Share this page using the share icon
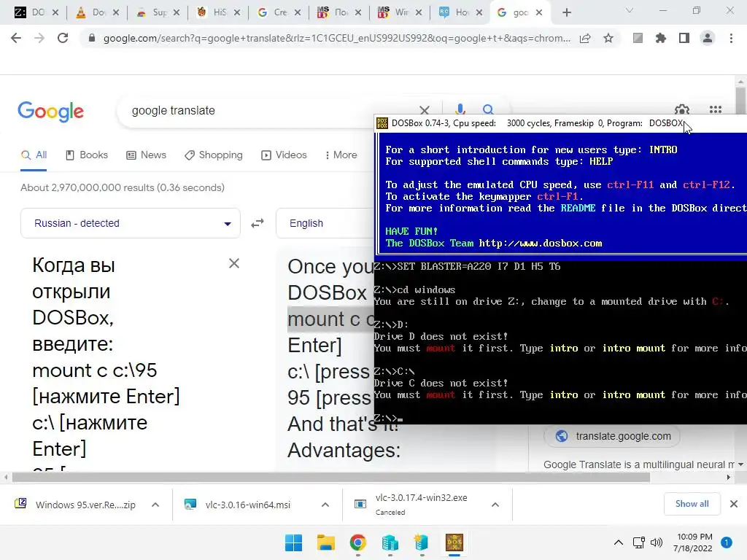This screenshot has height=560, width=747. pyautogui.click(x=585, y=38)
